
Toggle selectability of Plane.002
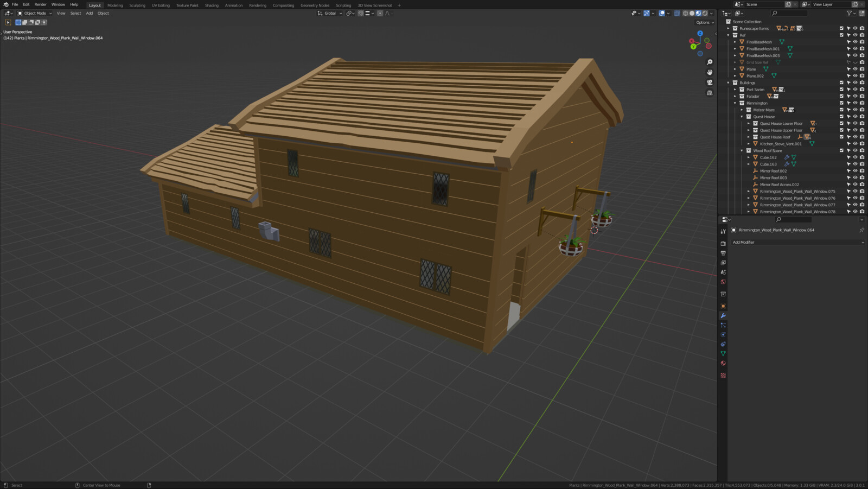pos(848,76)
